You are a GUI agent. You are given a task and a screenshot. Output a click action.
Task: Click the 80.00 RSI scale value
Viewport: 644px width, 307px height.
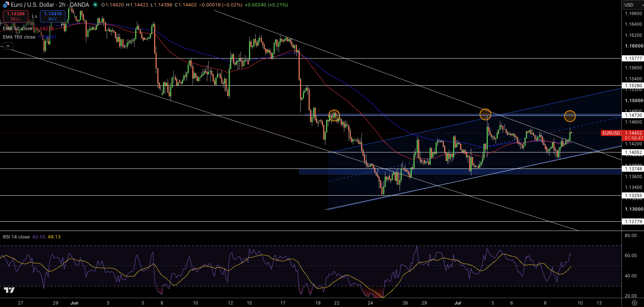click(631, 235)
